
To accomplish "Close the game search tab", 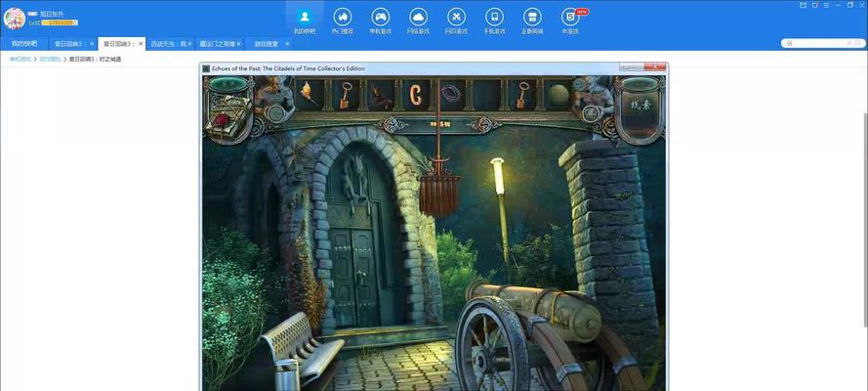I will coord(287,44).
